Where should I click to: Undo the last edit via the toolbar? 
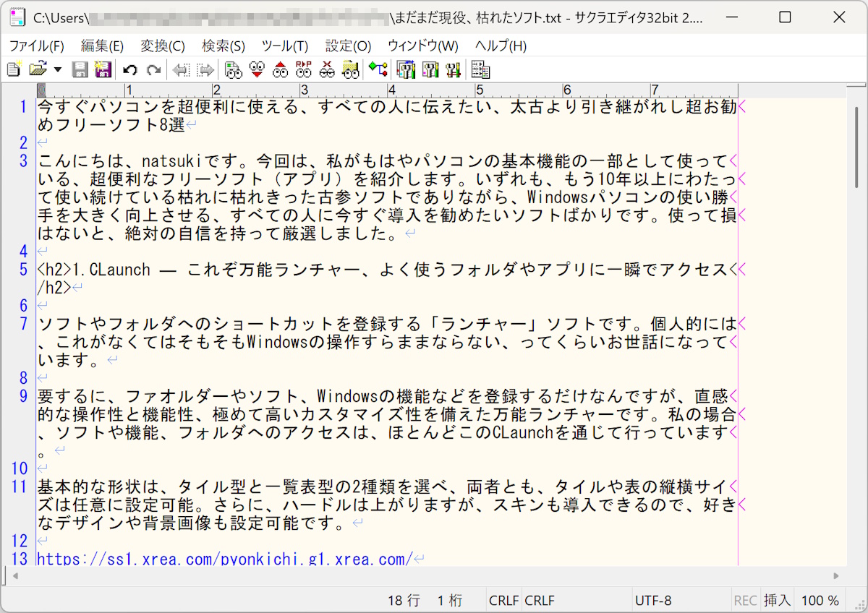tap(129, 69)
